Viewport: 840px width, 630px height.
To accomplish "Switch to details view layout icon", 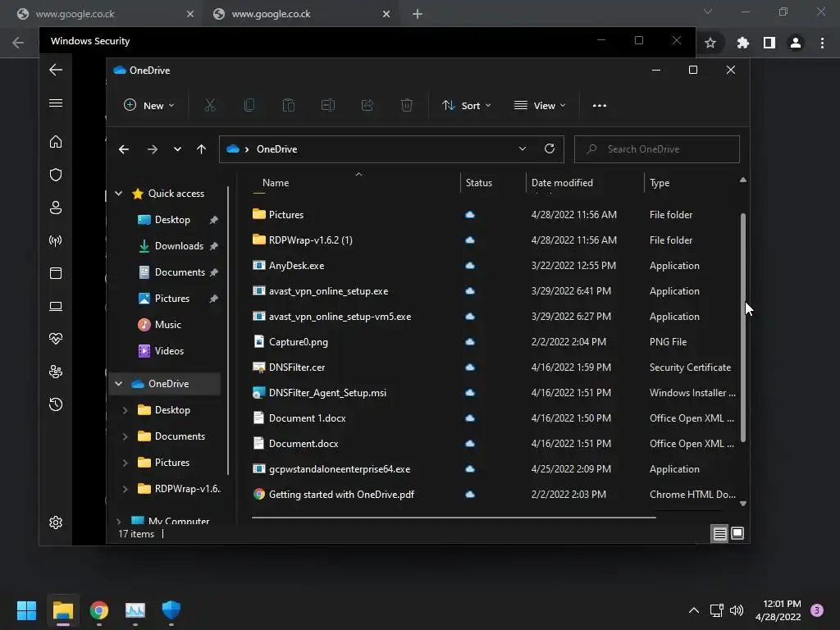I will point(719,533).
